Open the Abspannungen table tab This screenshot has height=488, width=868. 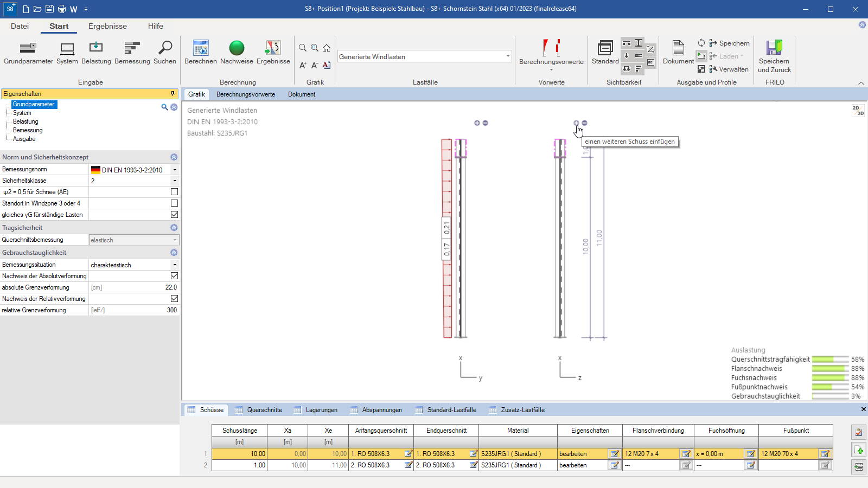pyautogui.click(x=376, y=410)
